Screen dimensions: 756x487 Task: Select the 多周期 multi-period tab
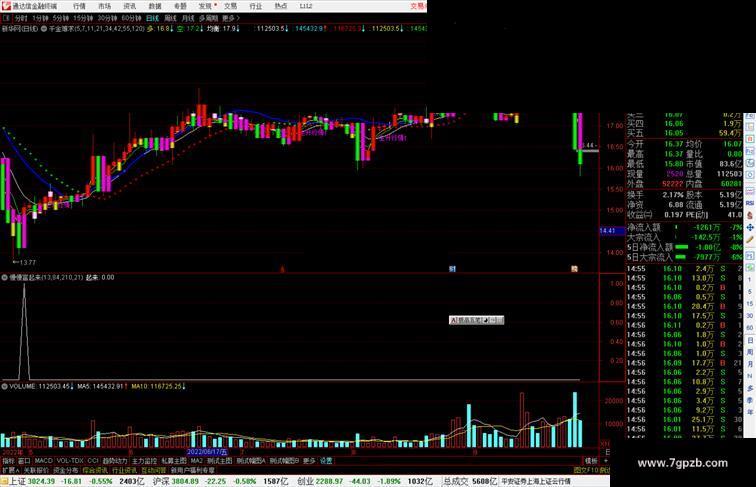[208, 18]
